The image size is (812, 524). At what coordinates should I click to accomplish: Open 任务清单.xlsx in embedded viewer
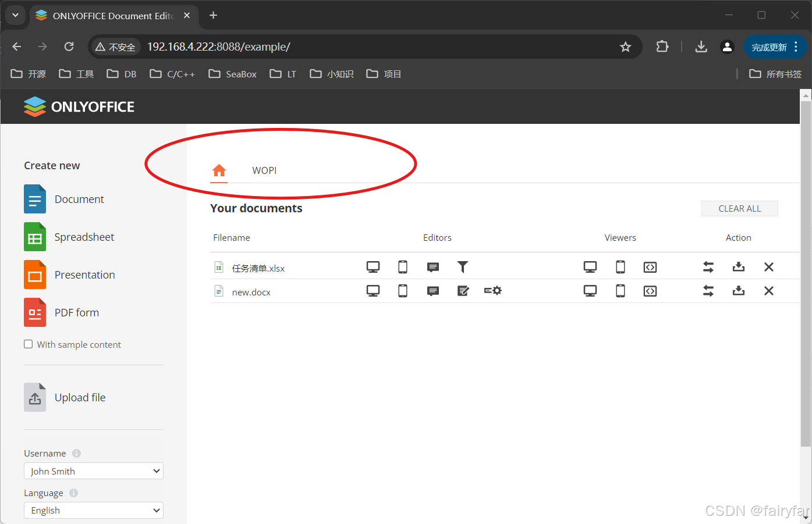coord(650,266)
